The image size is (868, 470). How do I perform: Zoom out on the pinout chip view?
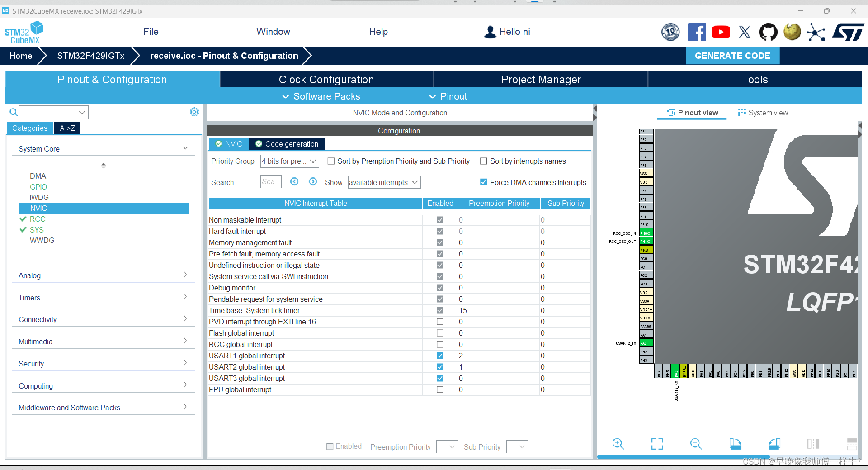(x=696, y=444)
